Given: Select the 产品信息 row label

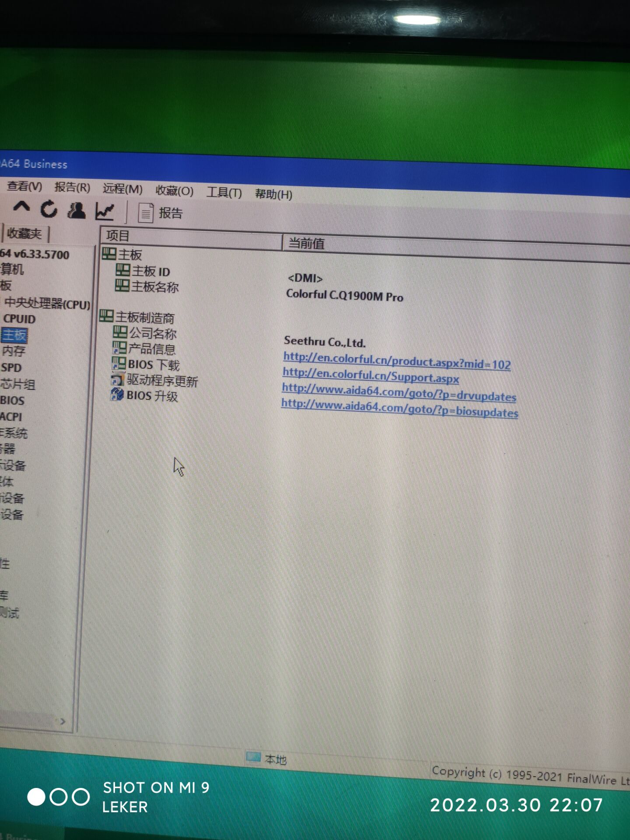Looking at the screenshot, I should click(152, 349).
